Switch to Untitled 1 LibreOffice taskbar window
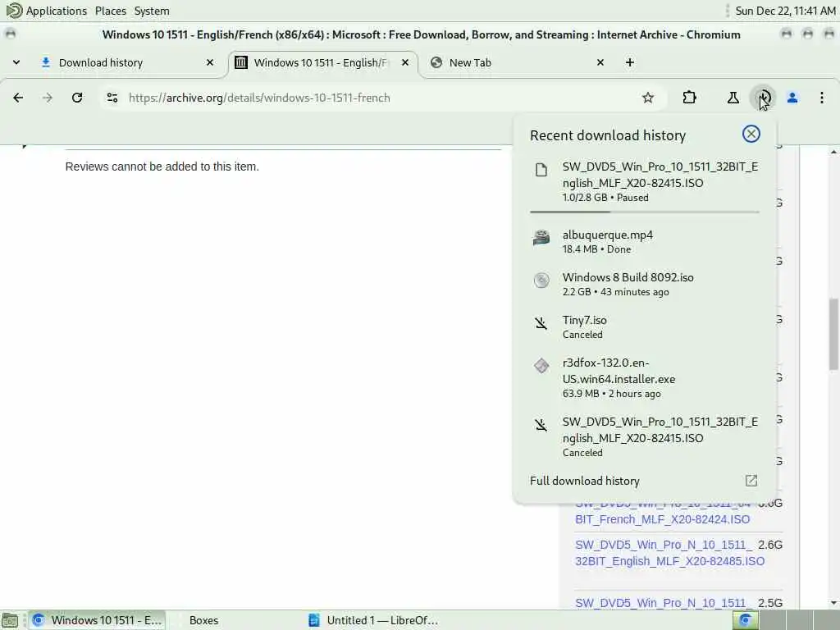The width and height of the screenshot is (840, 630). pyautogui.click(x=374, y=620)
